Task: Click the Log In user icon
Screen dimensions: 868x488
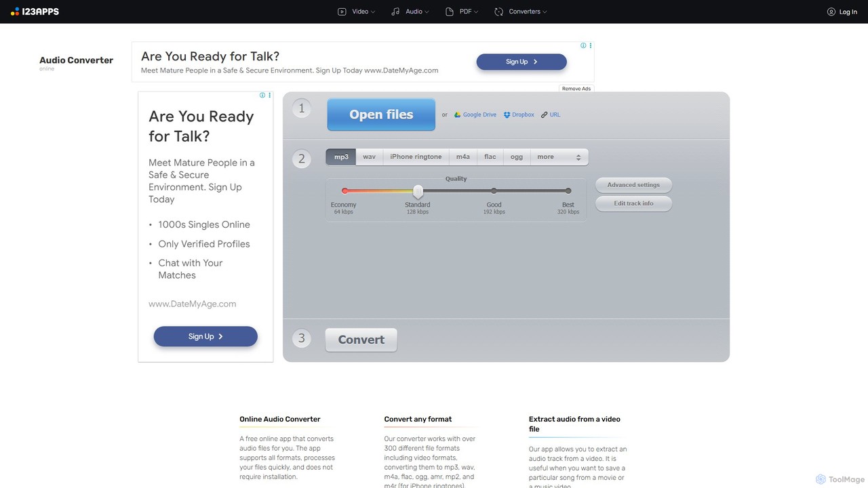Action: (831, 12)
